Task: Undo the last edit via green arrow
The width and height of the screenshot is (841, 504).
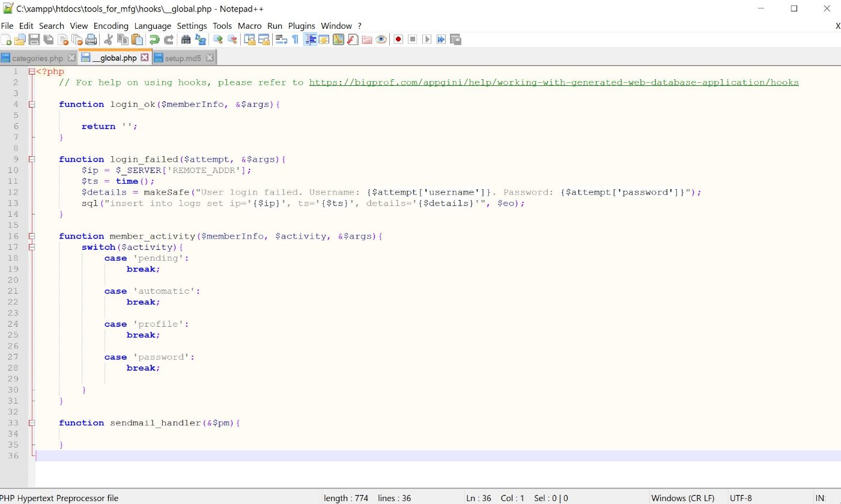Action: coord(154,40)
